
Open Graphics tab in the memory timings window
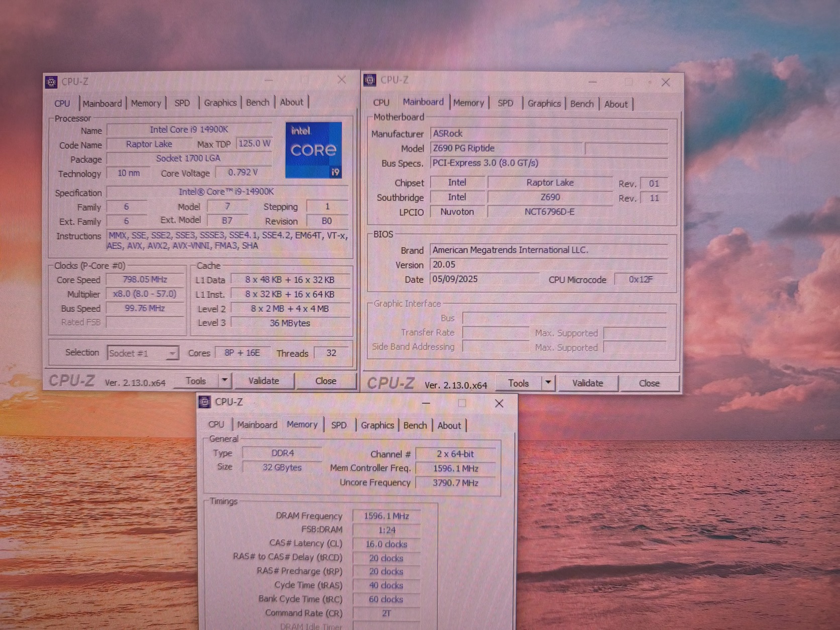pos(377,426)
